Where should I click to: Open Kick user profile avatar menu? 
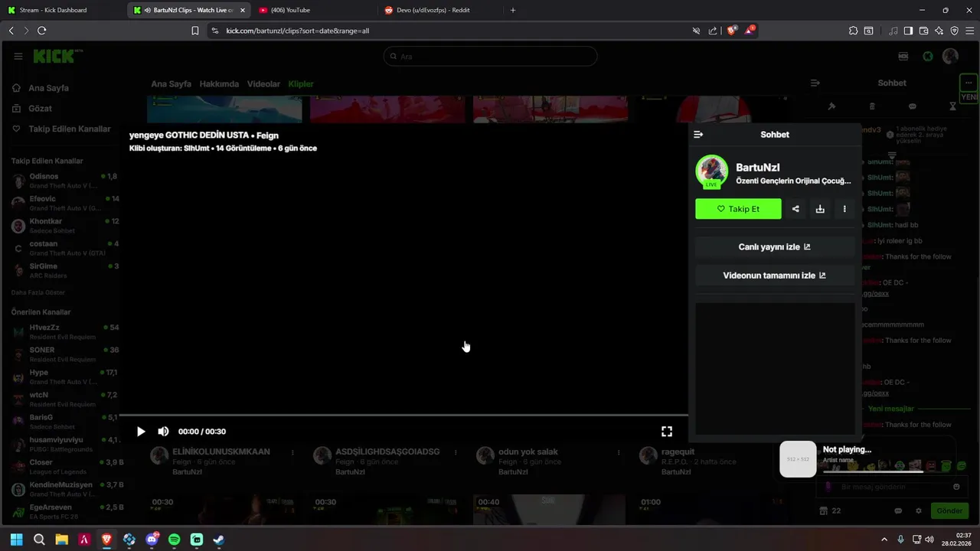[x=950, y=56]
